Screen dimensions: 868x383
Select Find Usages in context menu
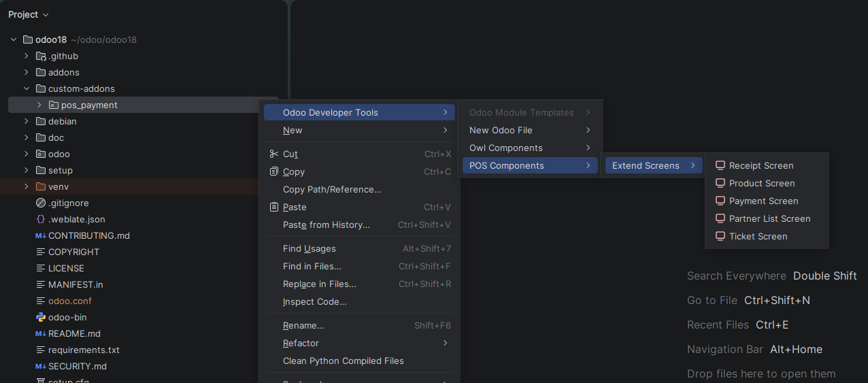(359, 248)
